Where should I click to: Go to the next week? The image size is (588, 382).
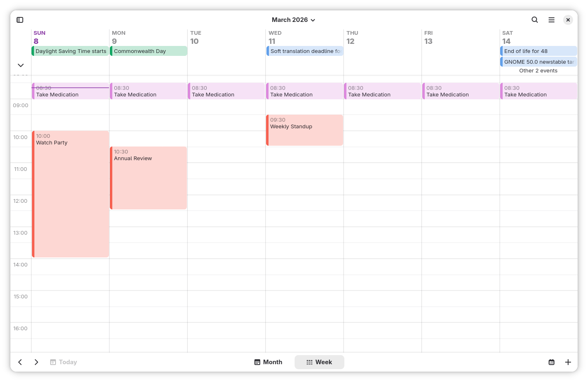[36, 362]
